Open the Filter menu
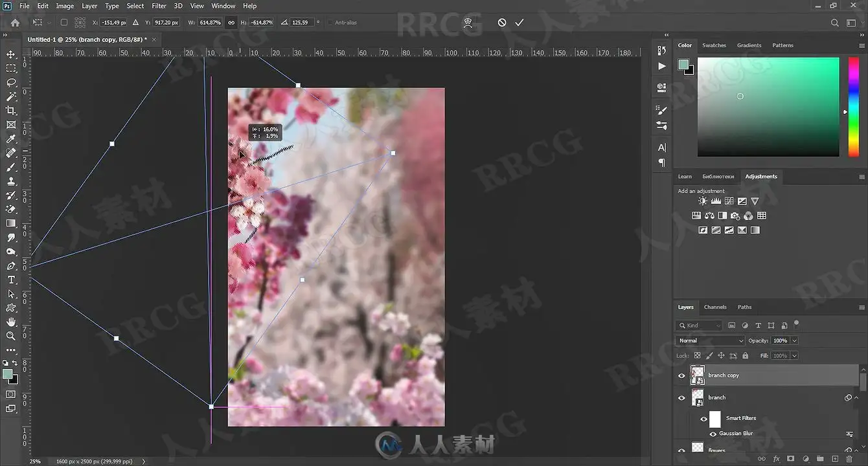Screen dimensions: 868x466 159,6
